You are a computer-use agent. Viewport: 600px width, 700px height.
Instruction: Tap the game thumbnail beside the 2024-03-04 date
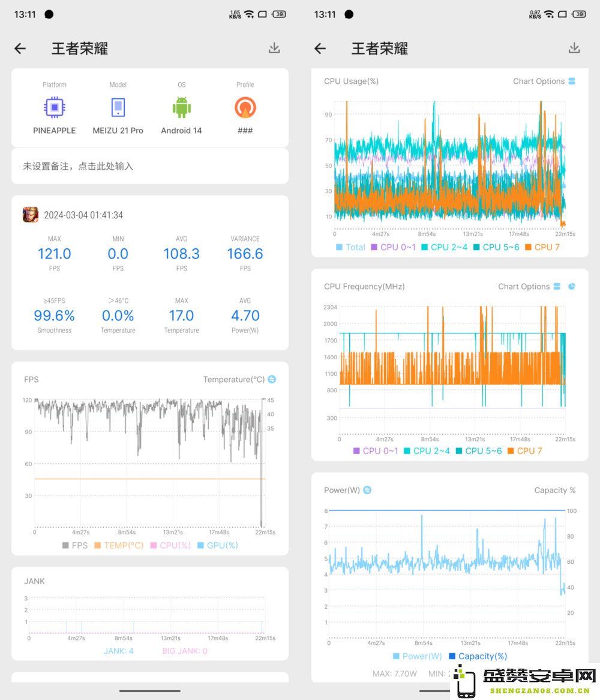tap(31, 215)
